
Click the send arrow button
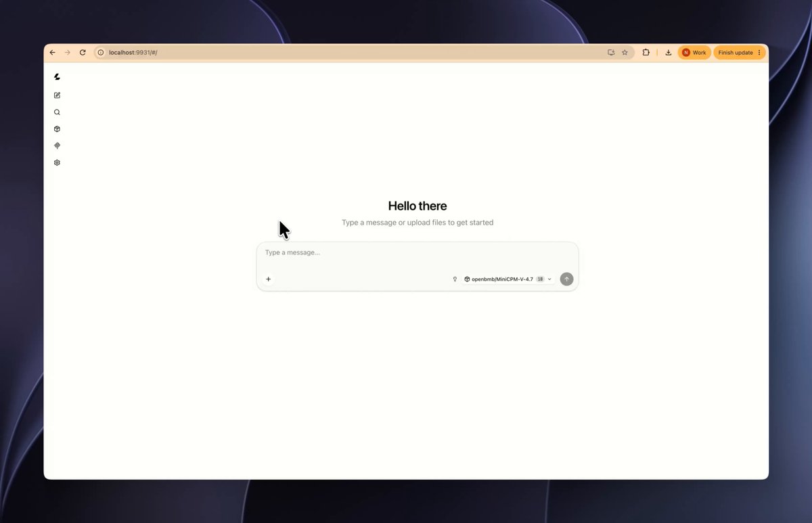click(566, 279)
